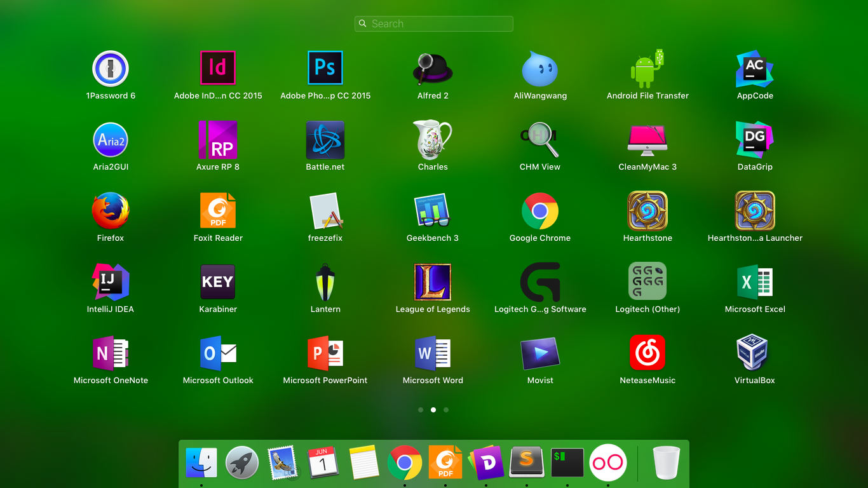Open Terminal from the Dock

[x=567, y=462]
